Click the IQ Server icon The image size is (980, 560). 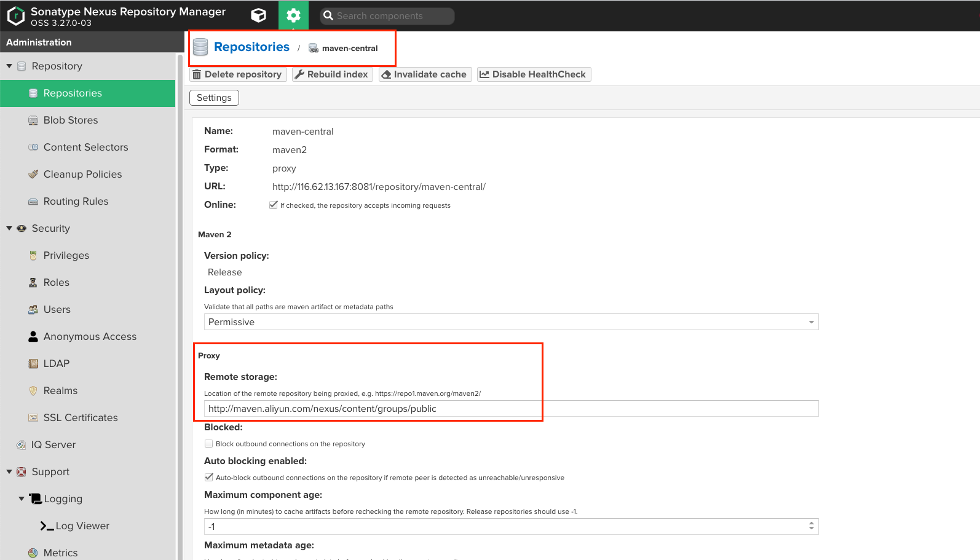pyautogui.click(x=21, y=445)
